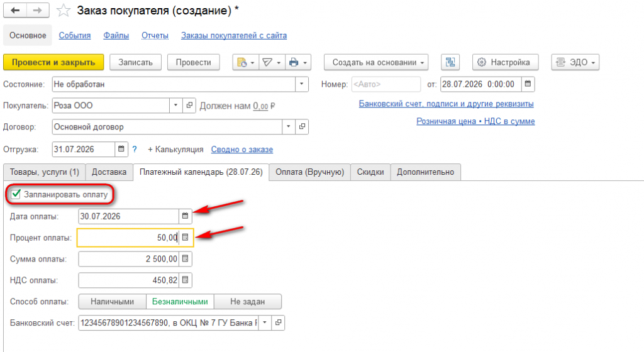
Task: Click the Номер field showing Авто
Action: coord(386,84)
